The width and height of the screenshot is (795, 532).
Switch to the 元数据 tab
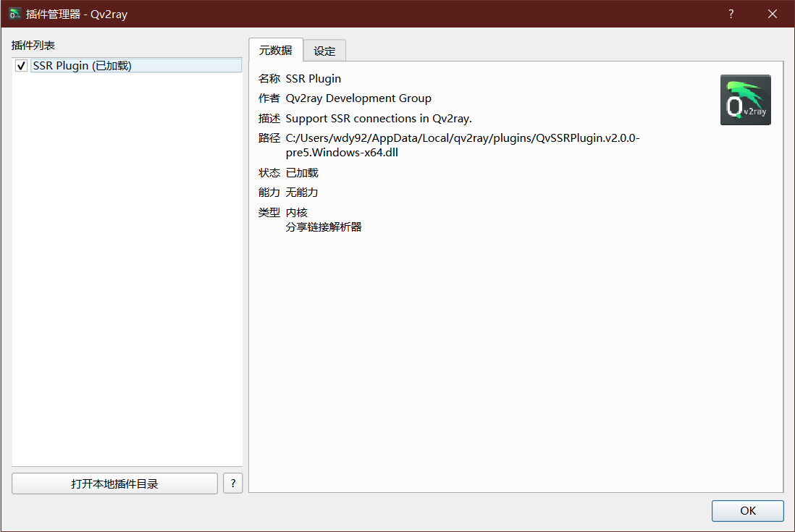click(275, 50)
